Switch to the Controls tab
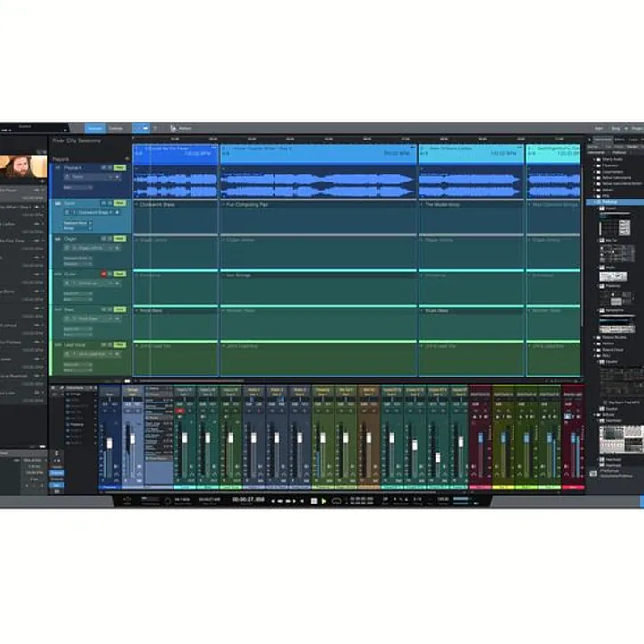 tap(115, 129)
